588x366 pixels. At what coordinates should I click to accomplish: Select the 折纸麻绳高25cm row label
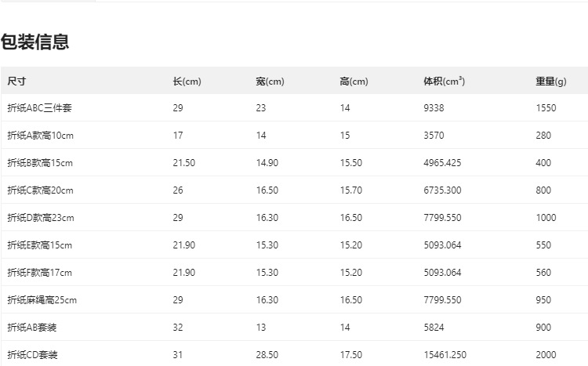tap(42, 300)
